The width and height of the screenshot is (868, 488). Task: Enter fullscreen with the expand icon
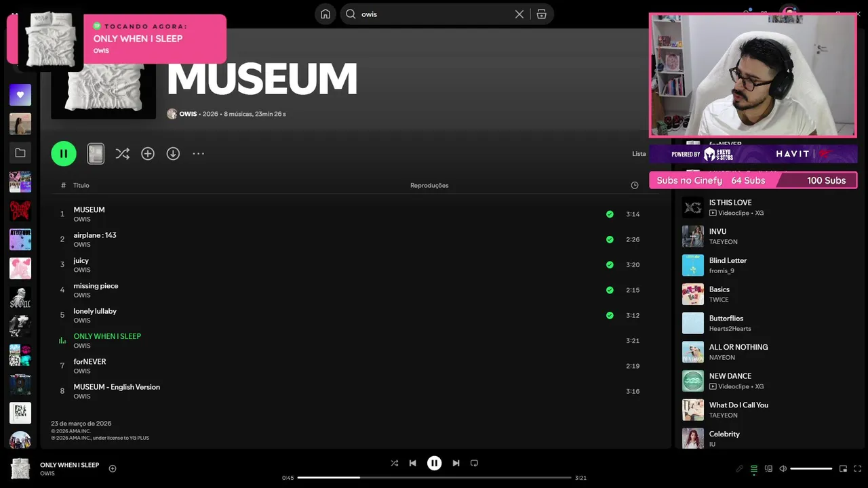(858, 468)
